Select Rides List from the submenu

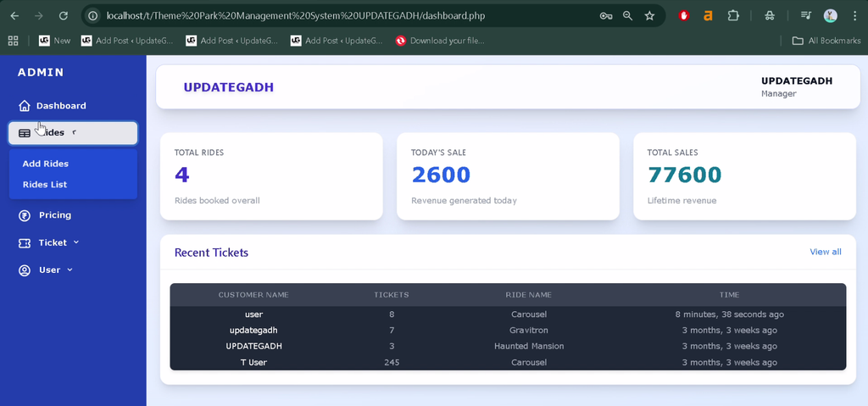[45, 185]
